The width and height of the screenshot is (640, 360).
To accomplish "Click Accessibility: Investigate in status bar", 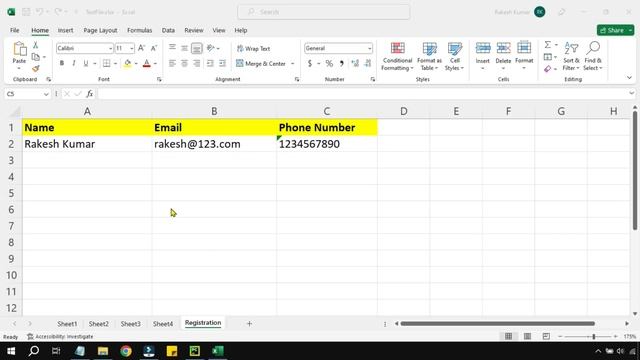I will 60,337.
